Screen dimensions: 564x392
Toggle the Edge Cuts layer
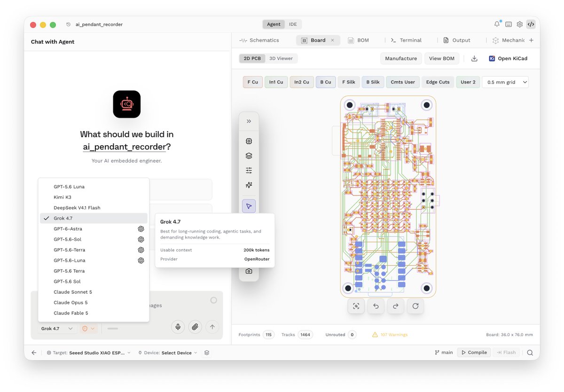coord(438,82)
